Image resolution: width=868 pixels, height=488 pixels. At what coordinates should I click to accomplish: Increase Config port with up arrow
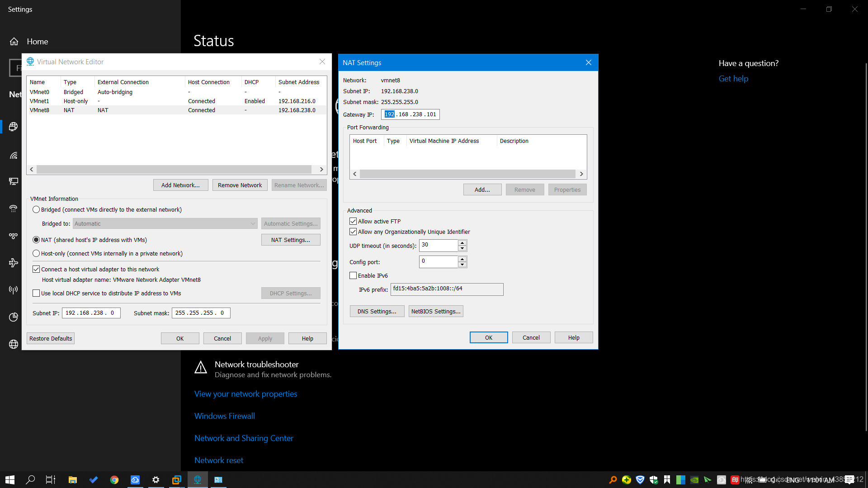[462, 259]
